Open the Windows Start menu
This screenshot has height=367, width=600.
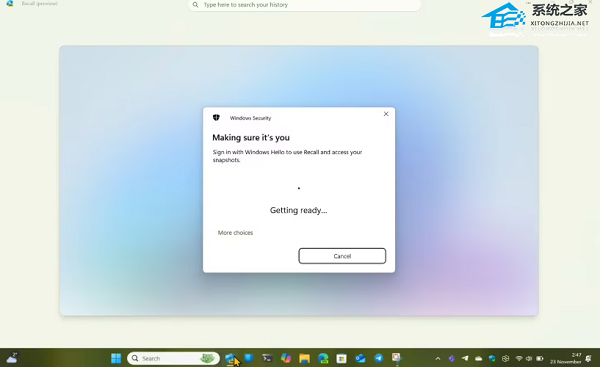pyautogui.click(x=116, y=358)
